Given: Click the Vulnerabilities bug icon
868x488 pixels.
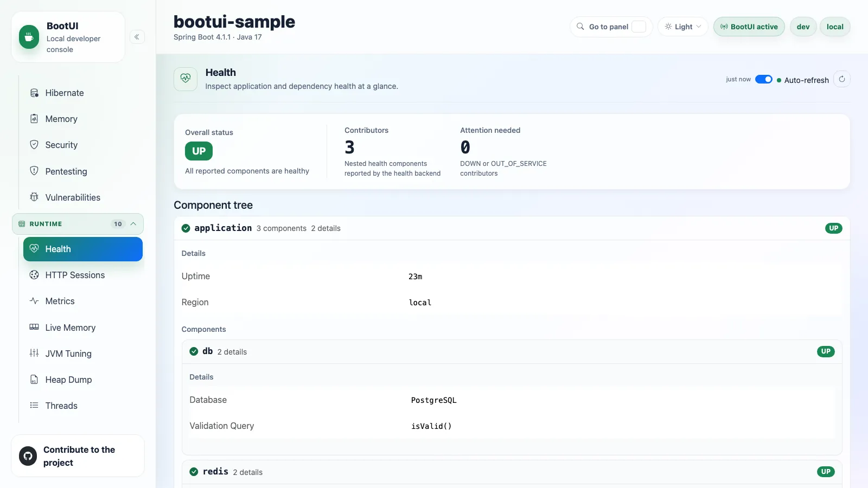Looking at the screenshot, I should [34, 197].
